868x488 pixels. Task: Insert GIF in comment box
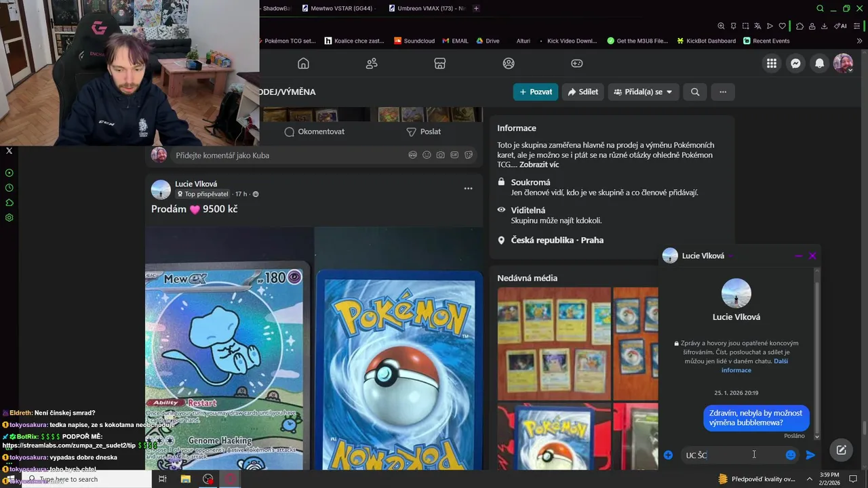(454, 155)
